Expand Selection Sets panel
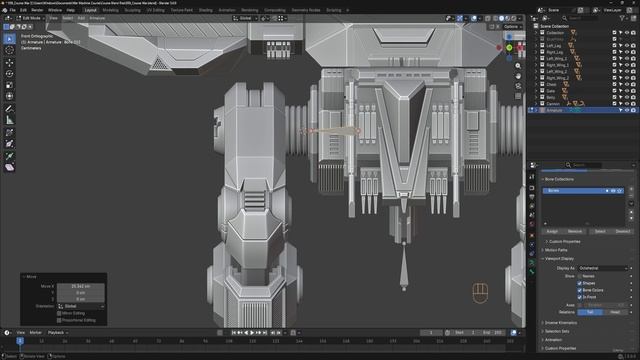This screenshot has height=360, width=640. point(557,331)
